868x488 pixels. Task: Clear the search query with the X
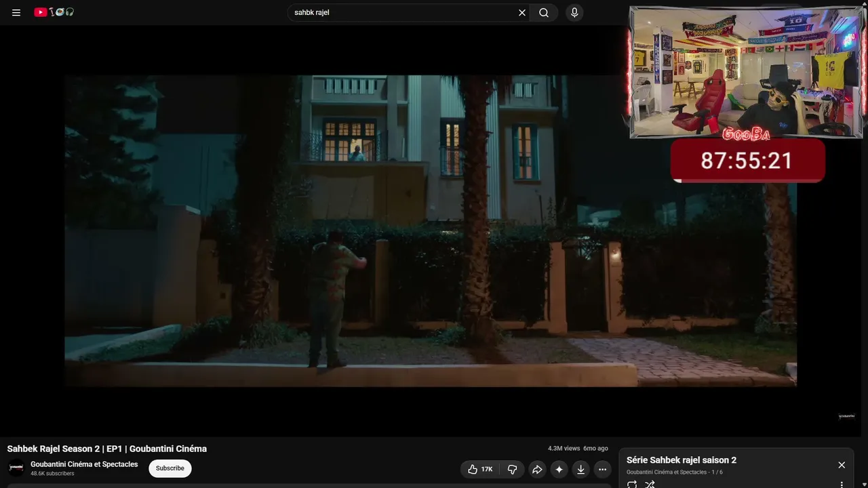click(522, 12)
